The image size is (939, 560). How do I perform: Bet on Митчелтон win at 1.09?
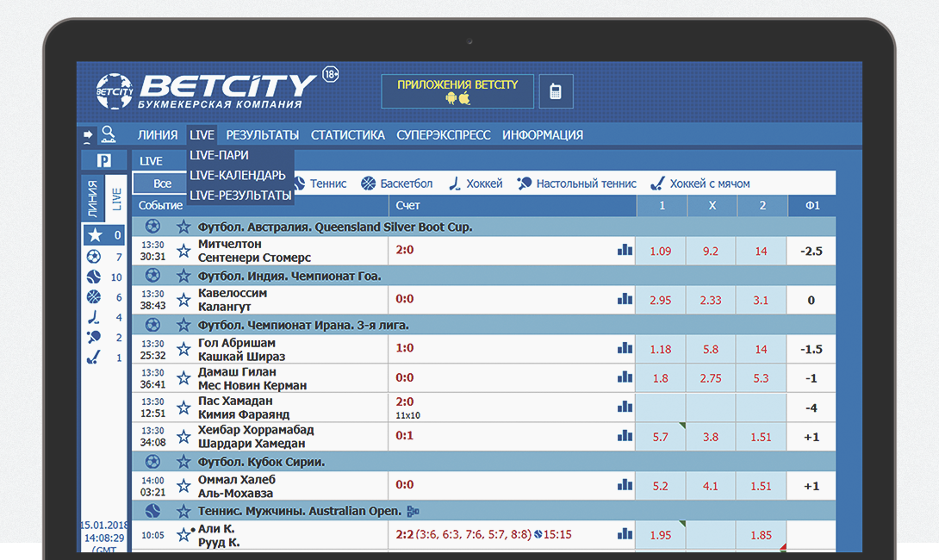(x=661, y=251)
